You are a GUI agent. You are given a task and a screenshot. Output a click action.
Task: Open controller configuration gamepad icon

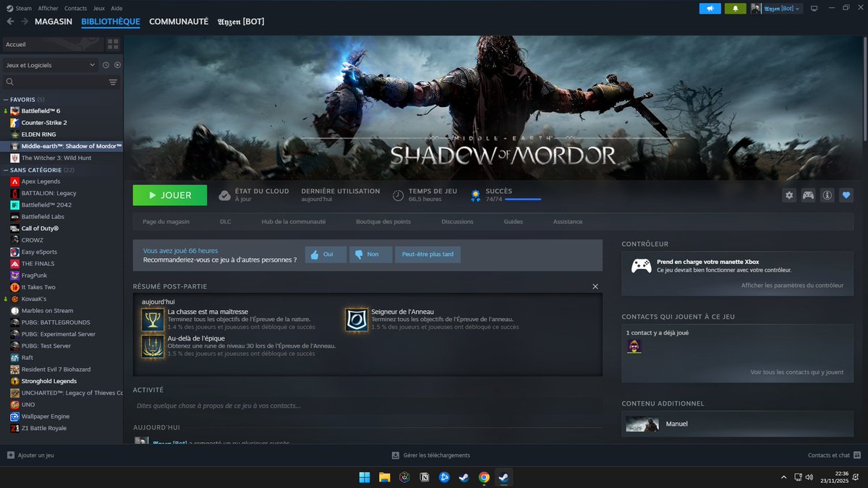click(808, 195)
